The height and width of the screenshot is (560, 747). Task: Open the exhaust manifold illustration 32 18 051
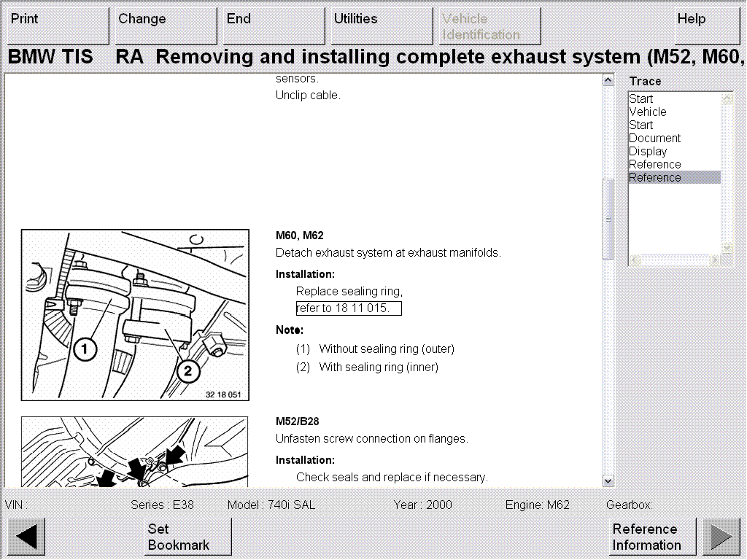coord(134,315)
